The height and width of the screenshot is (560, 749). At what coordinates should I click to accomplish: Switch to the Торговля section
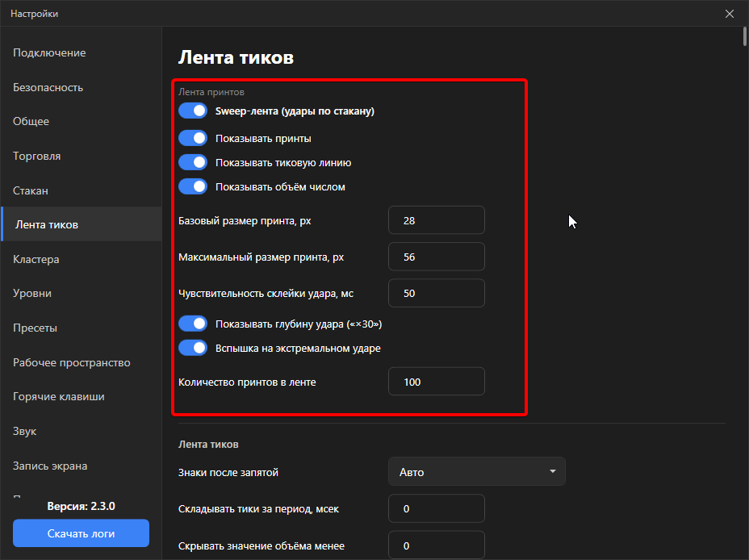point(82,156)
